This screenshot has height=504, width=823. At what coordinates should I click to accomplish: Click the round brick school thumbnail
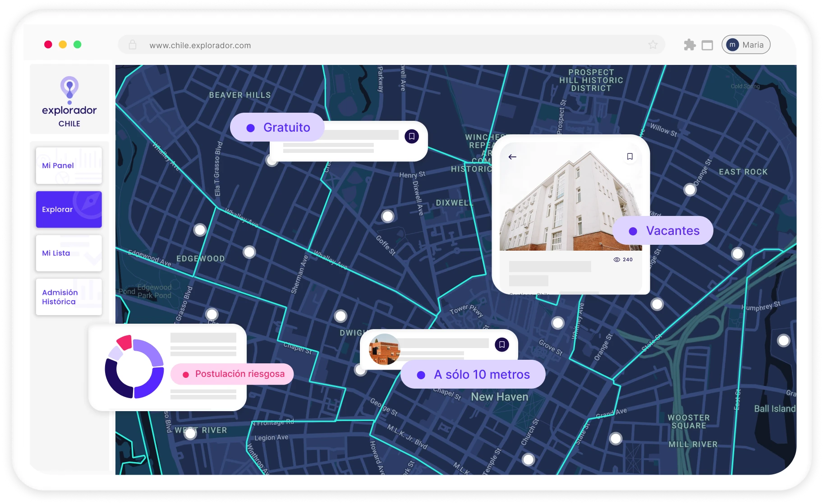384,349
